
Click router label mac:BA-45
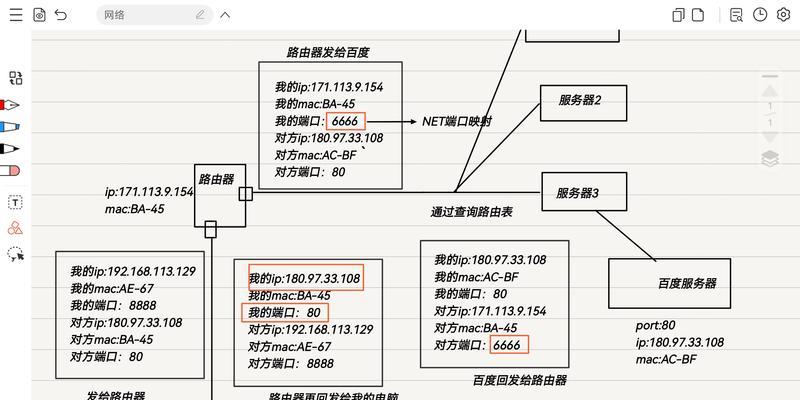click(x=135, y=209)
